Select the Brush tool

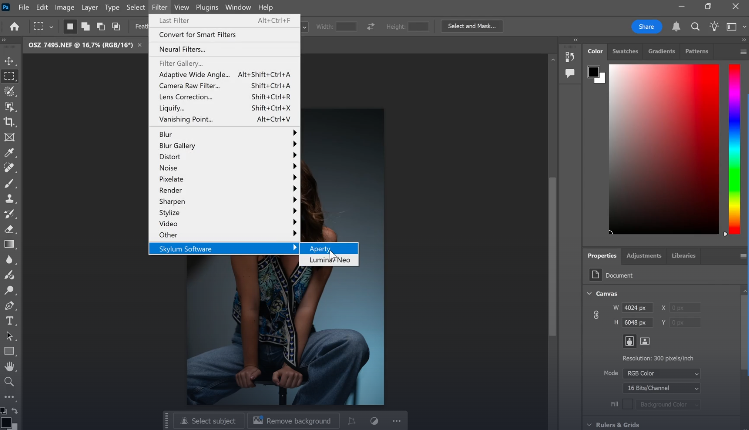pyautogui.click(x=10, y=183)
